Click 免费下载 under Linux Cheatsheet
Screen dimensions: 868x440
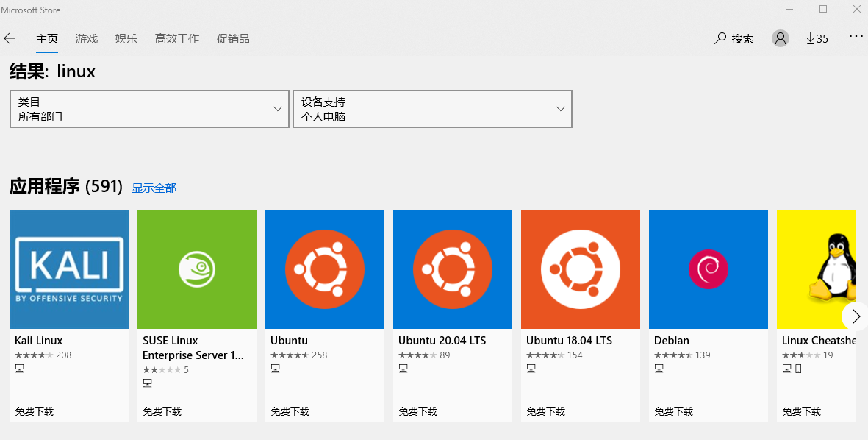[x=802, y=411]
